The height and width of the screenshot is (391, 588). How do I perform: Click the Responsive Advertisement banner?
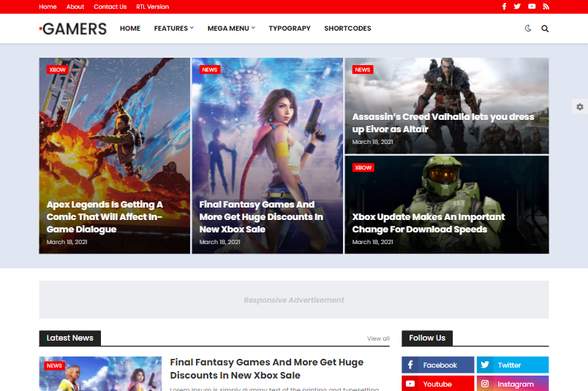click(x=294, y=300)
